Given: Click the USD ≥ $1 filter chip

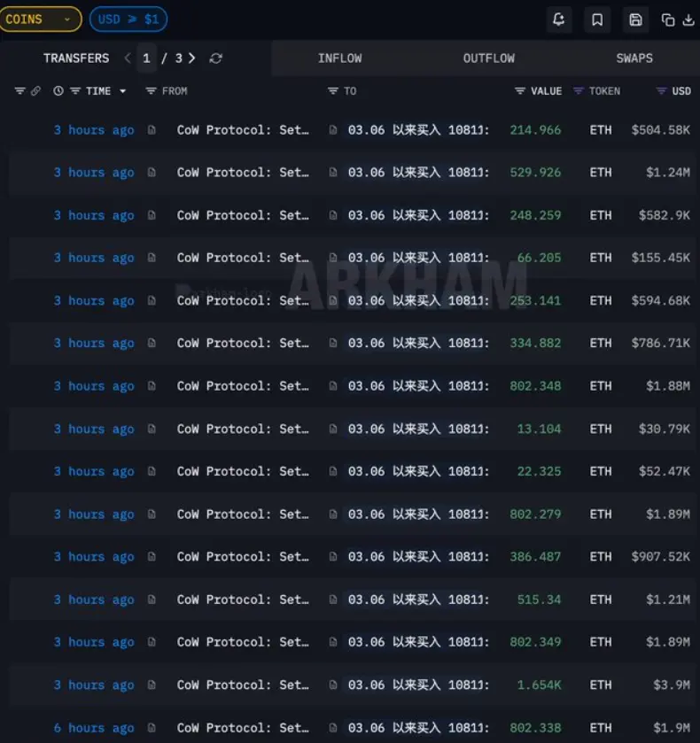Looking at the screenshot, I should 128,19.
